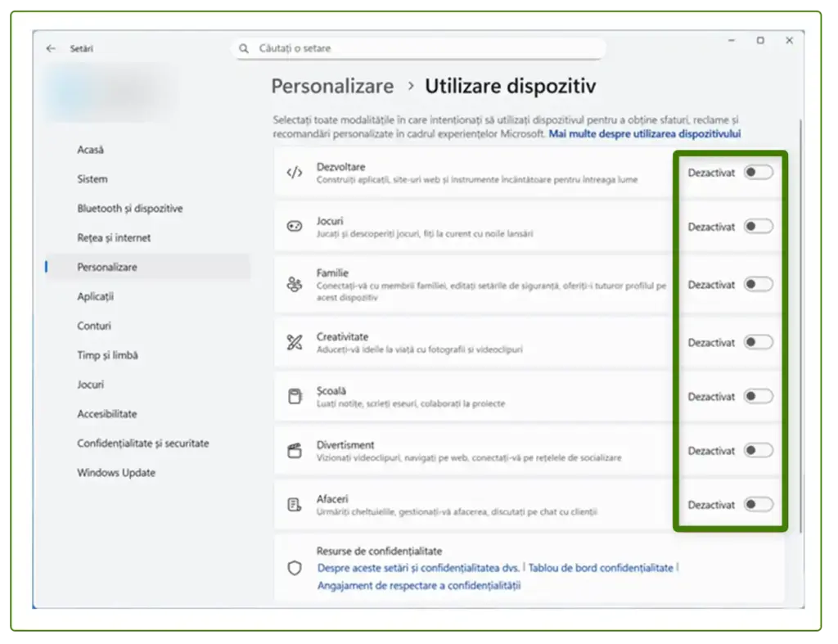Select the Școală notebook icon
The width and height of the screenshot is (838, 644).
point(295,396)
